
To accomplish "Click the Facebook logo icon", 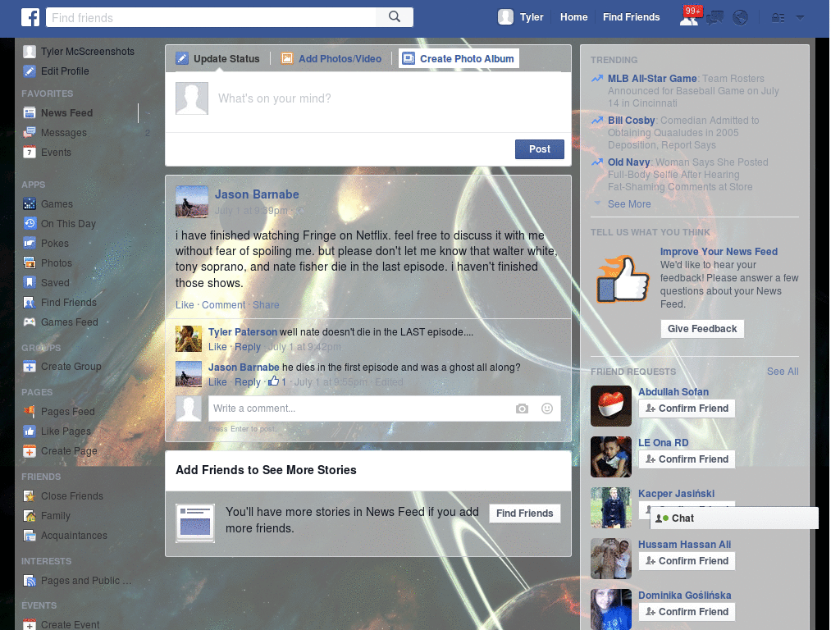I will 30,17.
